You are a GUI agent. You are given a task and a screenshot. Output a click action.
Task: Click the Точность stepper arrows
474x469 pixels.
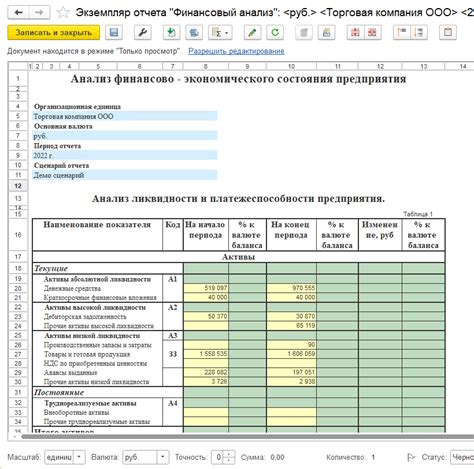(x=229, y=457)
